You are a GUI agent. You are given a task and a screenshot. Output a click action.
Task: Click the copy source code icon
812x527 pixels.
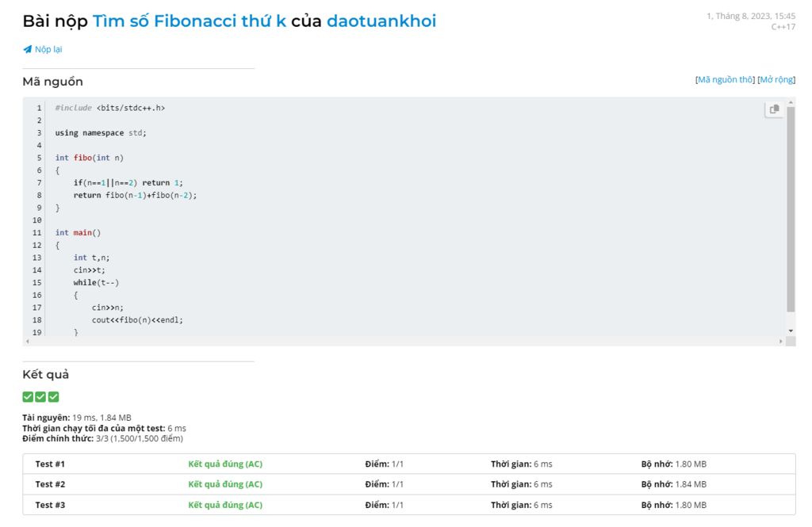(x=774, y=109)
